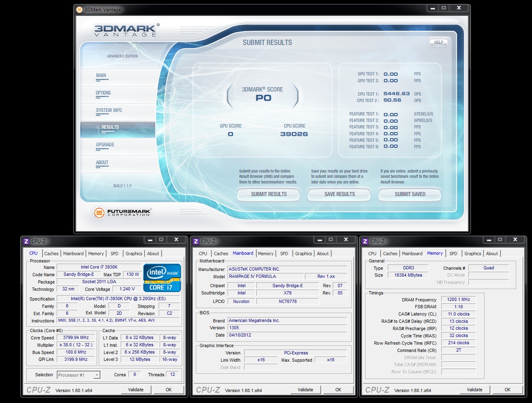
Task: Click the BIOS version value 1305
Action: coord(287,328)
